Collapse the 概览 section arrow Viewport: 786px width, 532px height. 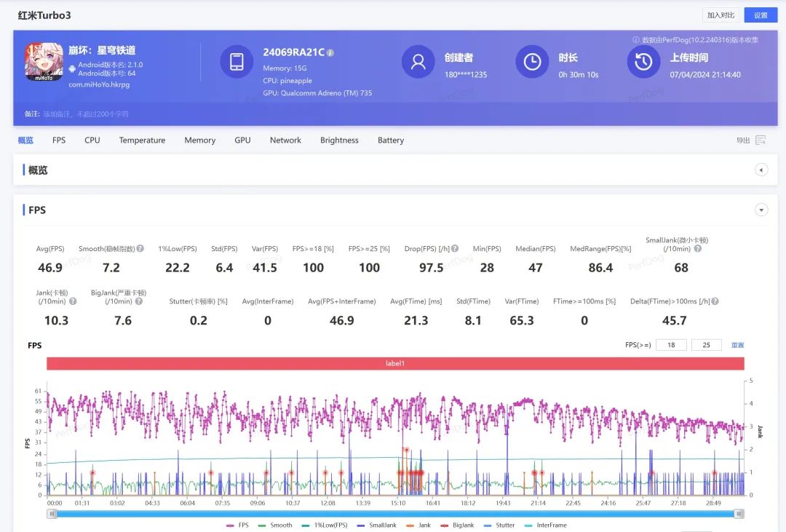[x=761, y=170]
